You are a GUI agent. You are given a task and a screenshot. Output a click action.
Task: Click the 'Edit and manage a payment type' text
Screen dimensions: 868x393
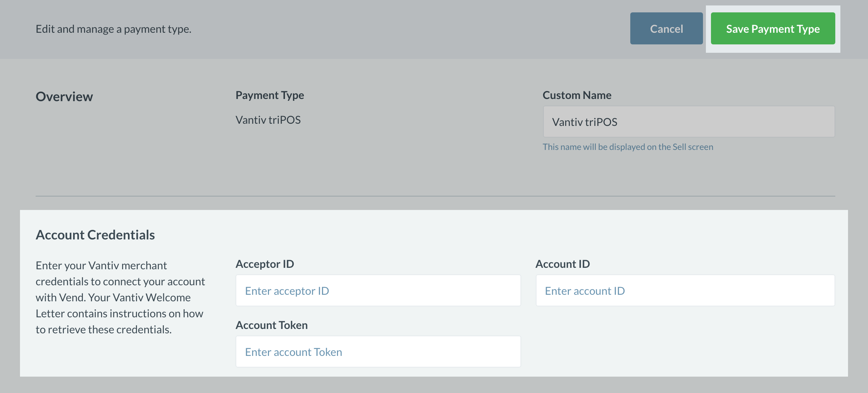pos(113,29)
